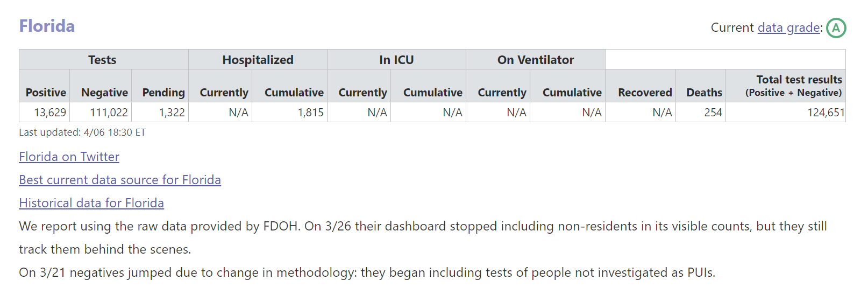This screenshot has width=868, height=301.
Task: Click the Hospitalized column group header
Action: click(258, 59)
